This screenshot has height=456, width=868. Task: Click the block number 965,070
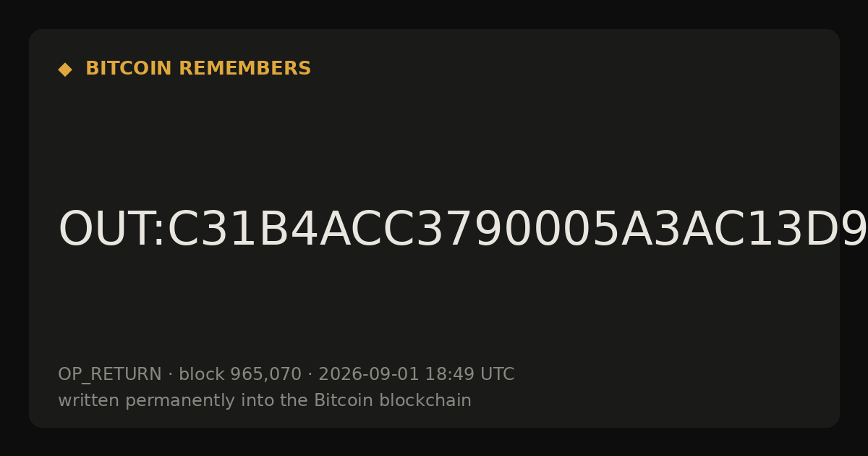265,375
